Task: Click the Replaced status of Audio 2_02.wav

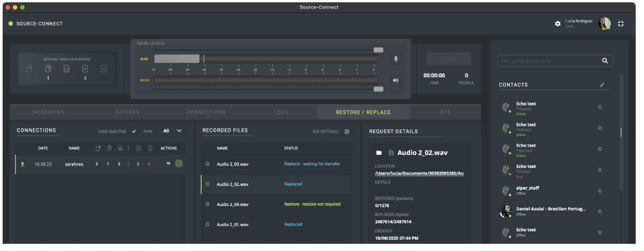Action: point(293,184)
